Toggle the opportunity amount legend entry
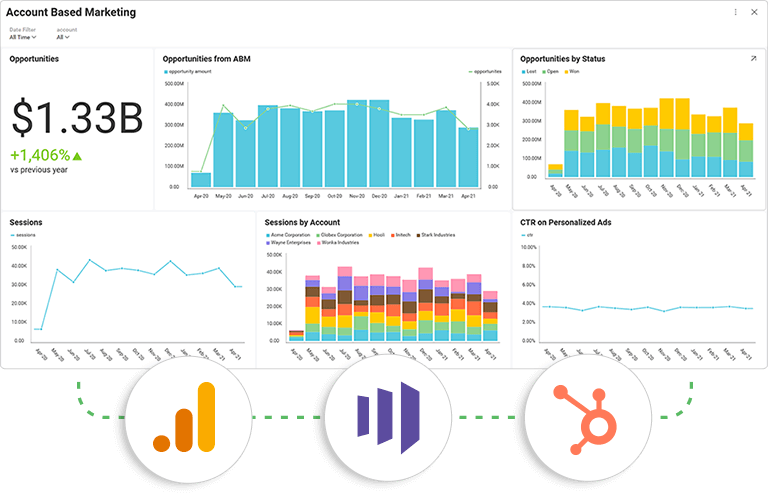 (x=188, y=72)
